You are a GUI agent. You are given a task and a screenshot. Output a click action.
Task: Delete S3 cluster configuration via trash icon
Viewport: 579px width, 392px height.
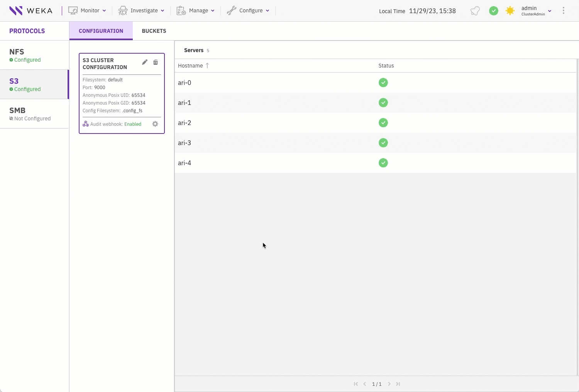click(x=156, y=62)
